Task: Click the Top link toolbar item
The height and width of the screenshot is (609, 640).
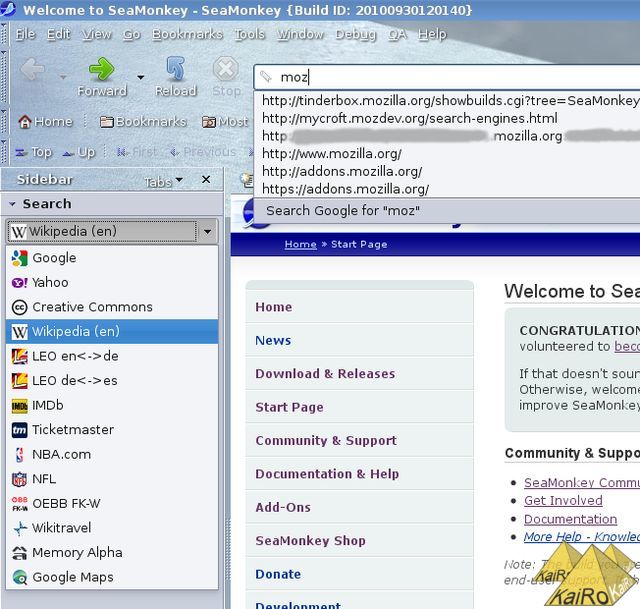Action: pos(33,152)
